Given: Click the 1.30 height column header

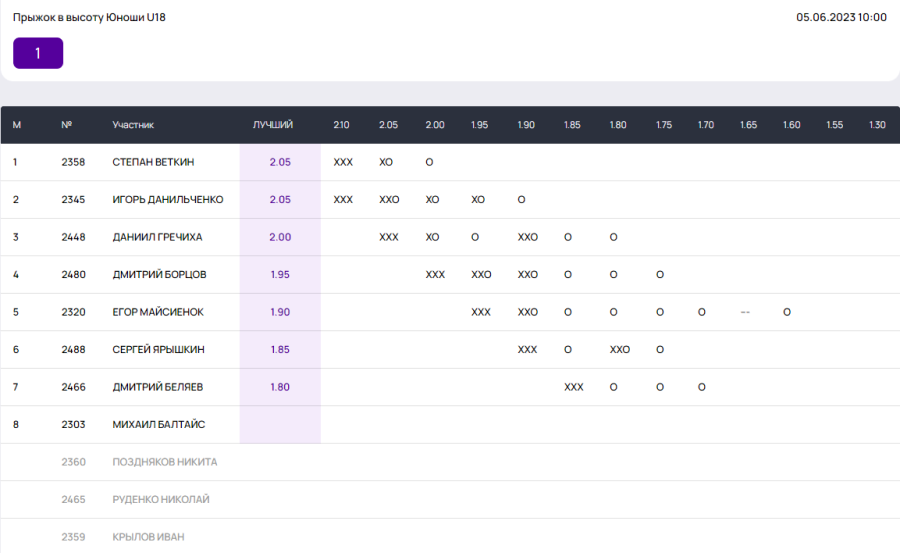Looking at the screenshot, I should click(877, 125).
